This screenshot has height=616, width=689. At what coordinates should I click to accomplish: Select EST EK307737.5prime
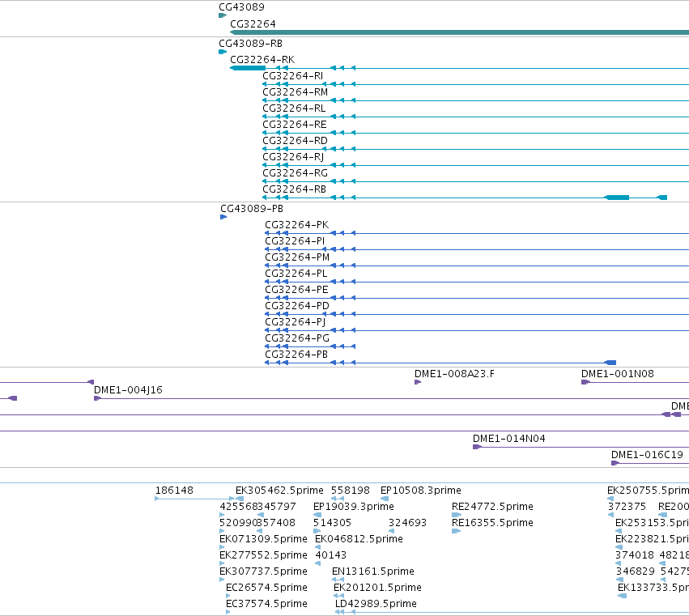click(264, 571)
